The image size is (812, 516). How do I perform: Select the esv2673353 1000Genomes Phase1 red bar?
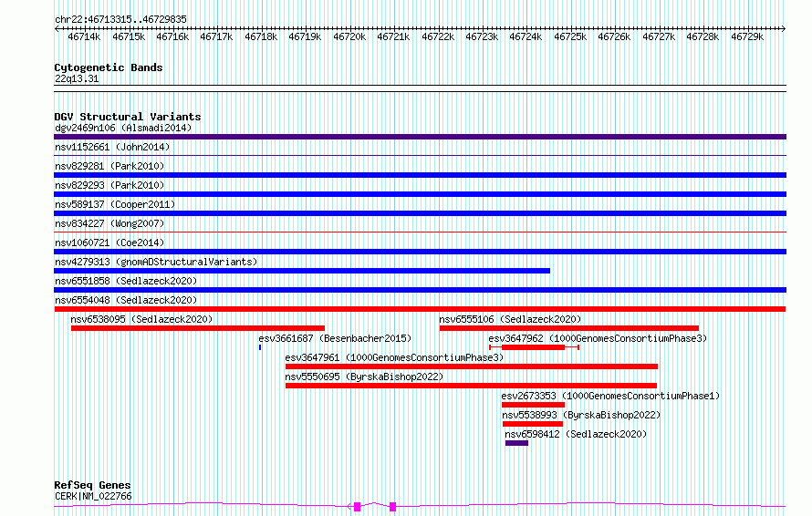click(x=534, y=405)
